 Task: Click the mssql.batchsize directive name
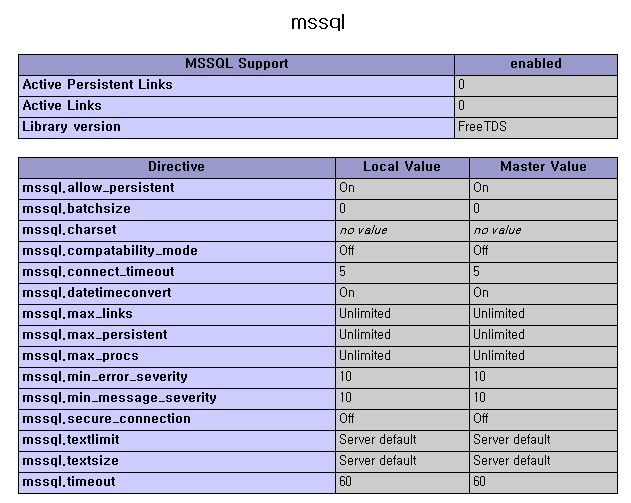[76, 209]
